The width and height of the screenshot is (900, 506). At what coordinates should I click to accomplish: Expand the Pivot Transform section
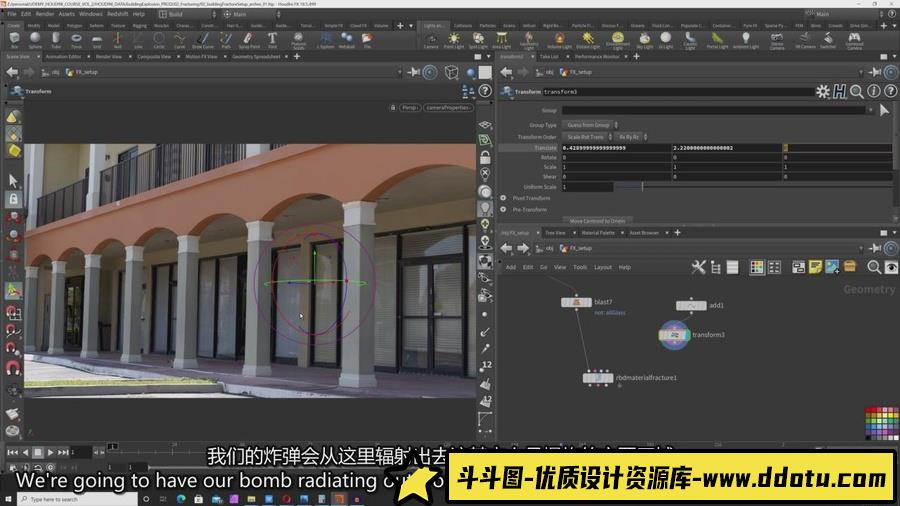click(x=503, y=198)
